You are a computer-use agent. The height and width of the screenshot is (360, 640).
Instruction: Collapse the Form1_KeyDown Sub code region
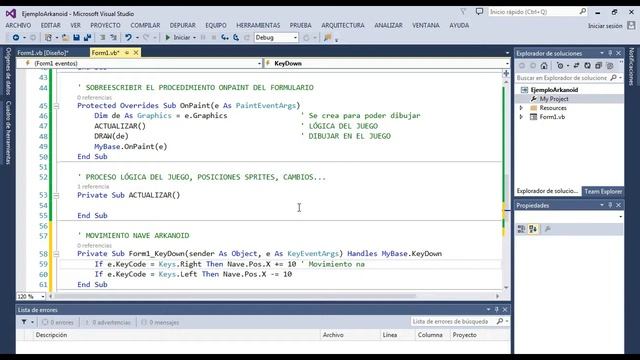pos(56,254)
